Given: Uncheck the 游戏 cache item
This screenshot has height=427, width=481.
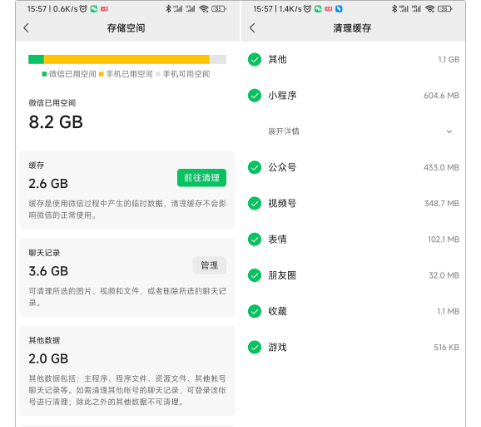Looking at the screenshot, I should [x=255, y=347].
